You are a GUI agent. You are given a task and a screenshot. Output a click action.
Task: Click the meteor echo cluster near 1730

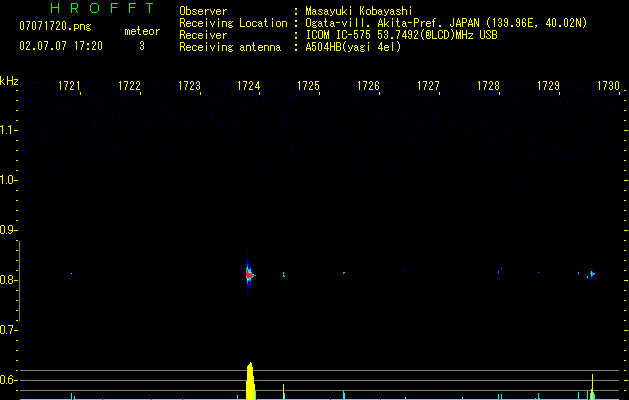pos(591,274)
